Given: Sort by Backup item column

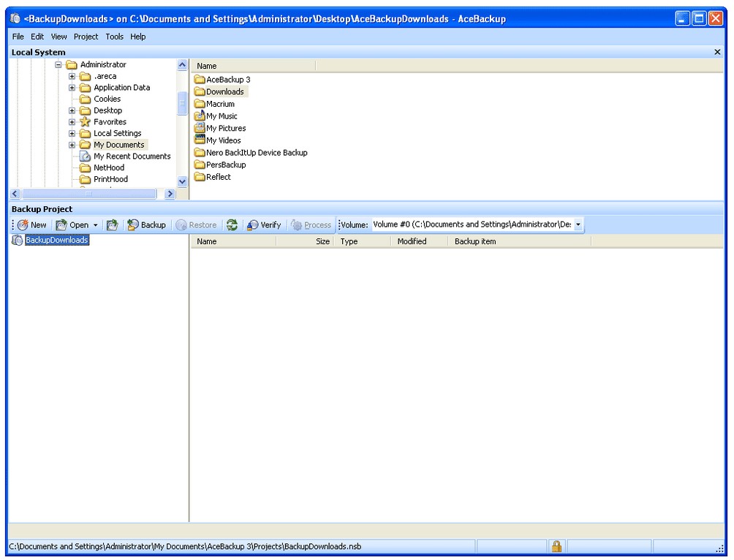Looking at the screenshot, I should (x=520, y=241).
